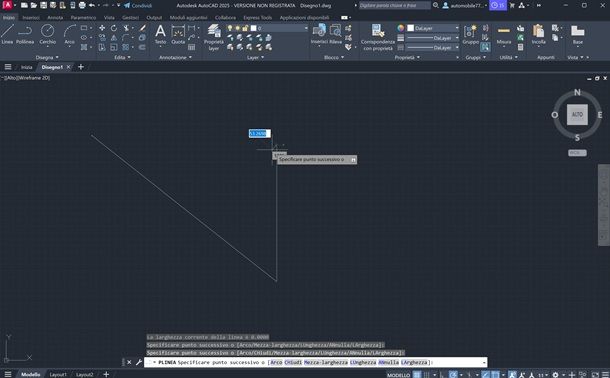610x378 pixels.
Task: Open the layer 0 dropdown list
Action: click(x=306, y=28)
